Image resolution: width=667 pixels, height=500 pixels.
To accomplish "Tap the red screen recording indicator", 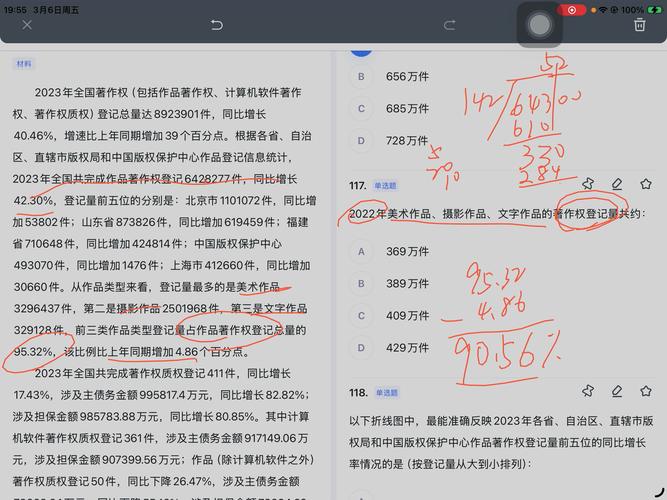I will pyautogui.click(x=572, y=10).
